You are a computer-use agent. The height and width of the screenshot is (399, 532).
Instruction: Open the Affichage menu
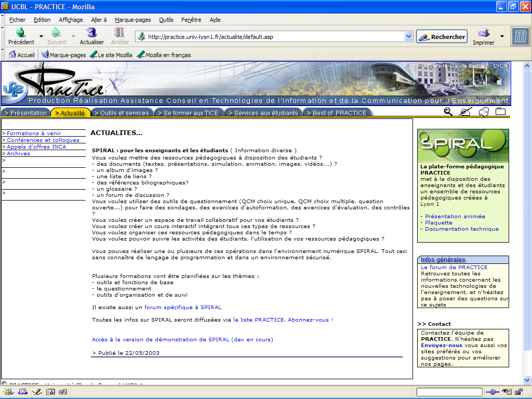click(x=71, y=20)
